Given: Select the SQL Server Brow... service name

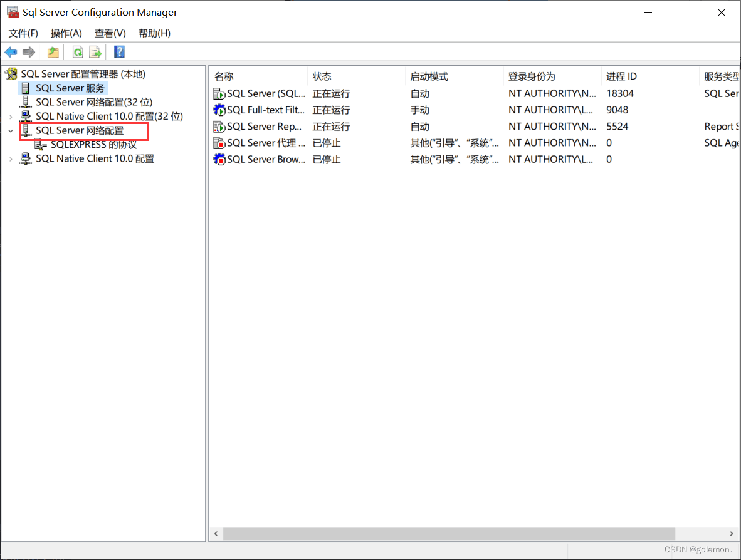Looking at the screenshot, I should coord(266,160).
